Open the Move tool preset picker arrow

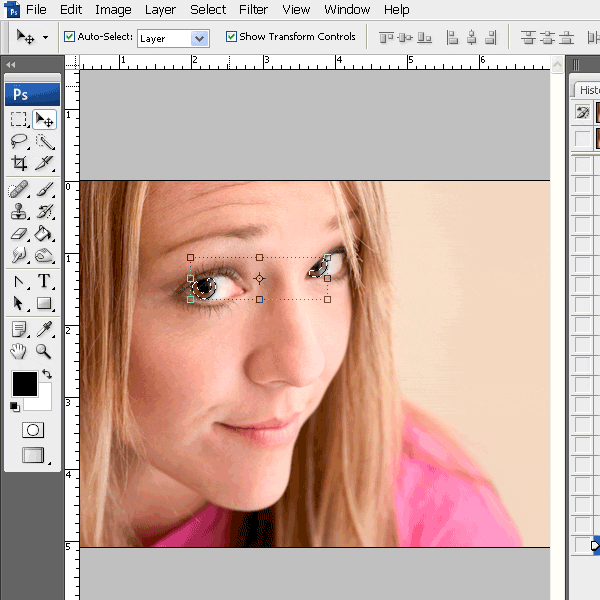click(x=46, y=38)
